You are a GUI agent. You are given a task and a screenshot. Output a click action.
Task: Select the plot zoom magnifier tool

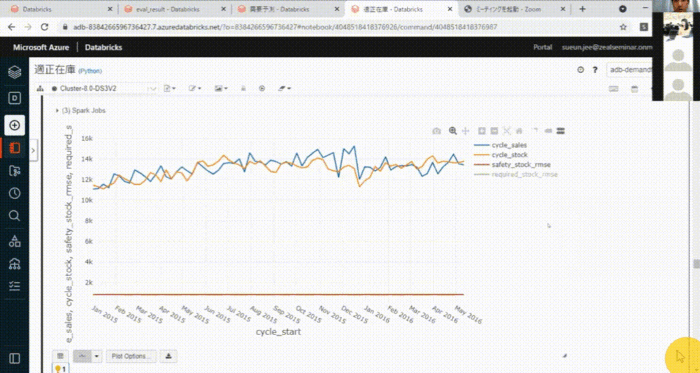coord(453,131)
